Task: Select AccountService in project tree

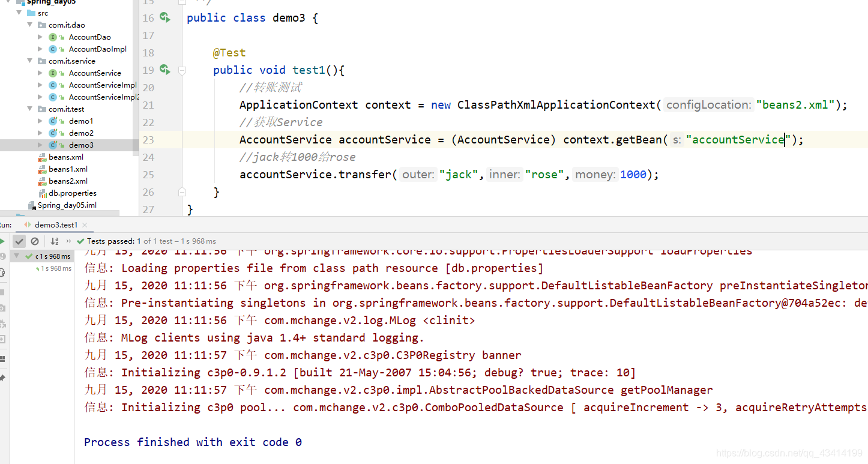Action: (x=95, y=73)
